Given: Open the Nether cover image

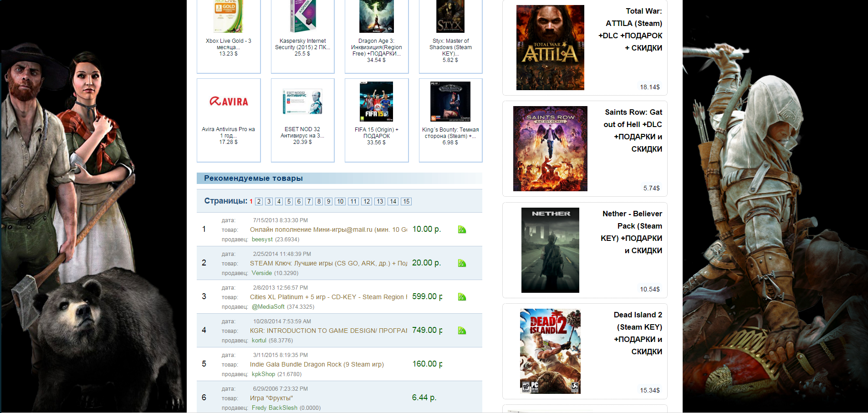Looking at the screenshot, I should point(550,250).
